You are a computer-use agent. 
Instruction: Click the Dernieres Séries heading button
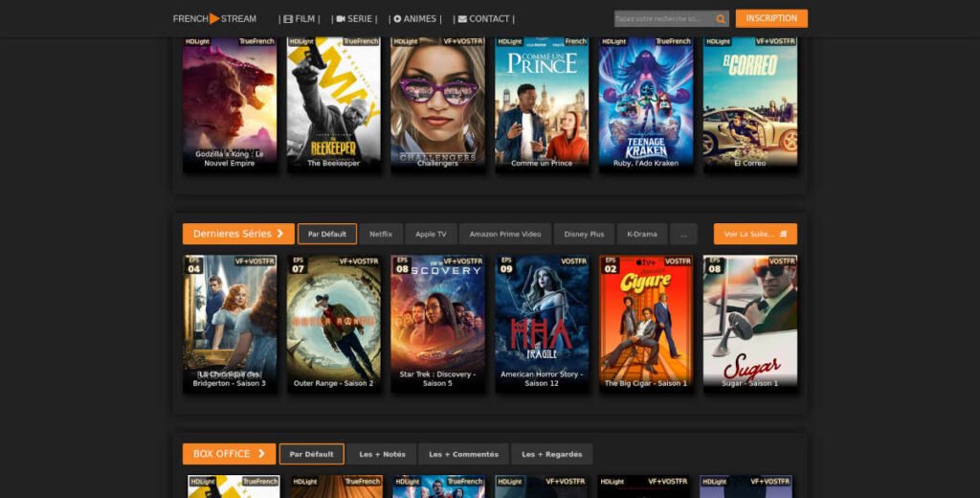(238, 234)
